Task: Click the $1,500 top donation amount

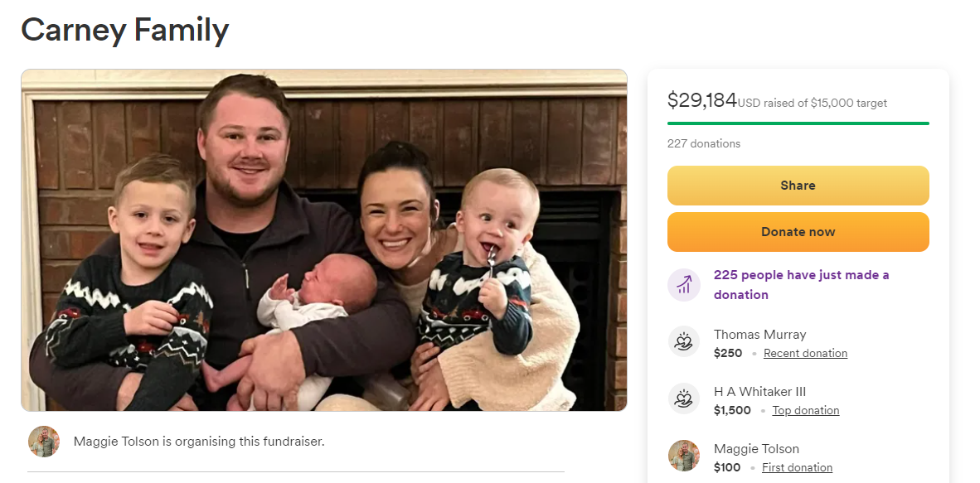Action: pyautogui.click(x=732, y=411)
